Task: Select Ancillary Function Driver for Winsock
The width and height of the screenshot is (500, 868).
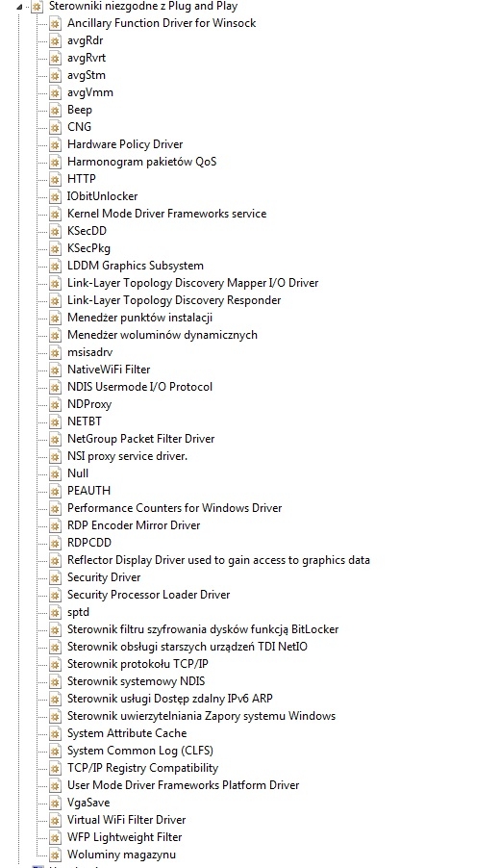Action: point(162,23)
